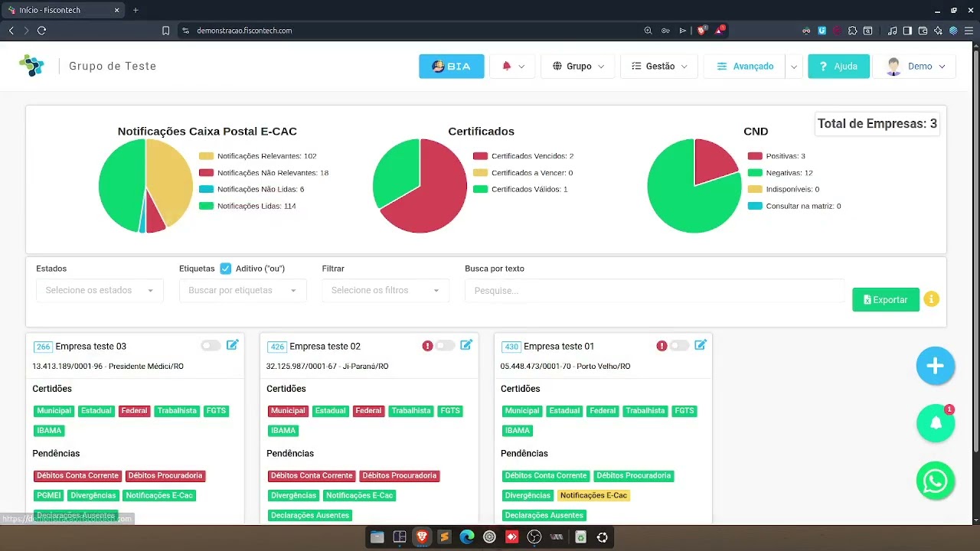
Task: Open edit icon for Empresa teste 02
Action: point(466,345)
